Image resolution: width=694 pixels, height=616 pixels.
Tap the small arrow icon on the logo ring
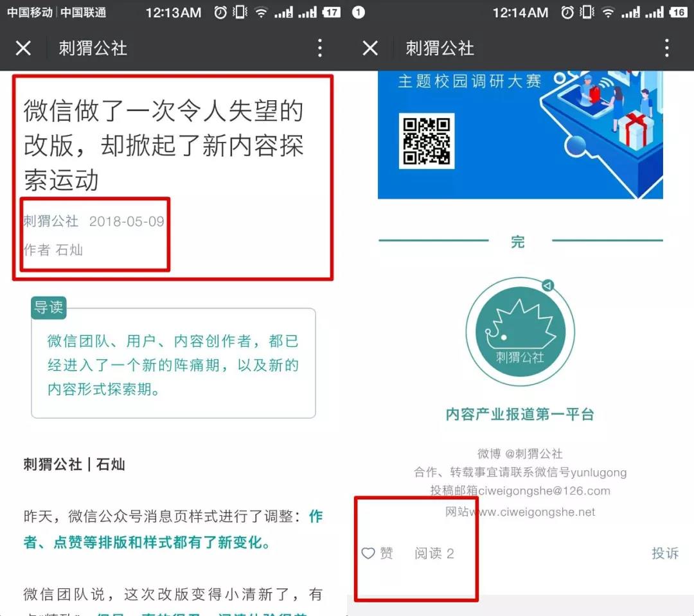coord(547,285)
